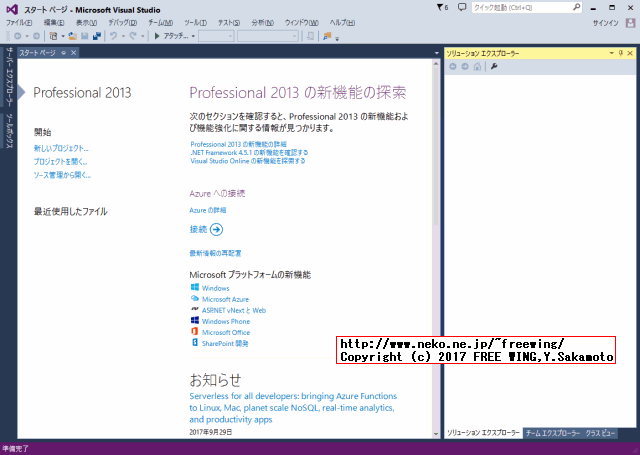The height and width of the screenshot is (455, 640).
Task: Click the アタッチ start debugging button
Action: click(x=171, y=36)
